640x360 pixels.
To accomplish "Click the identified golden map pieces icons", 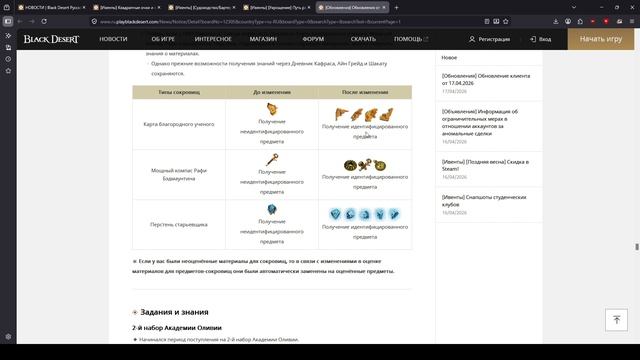I will click(x=364, y=115).
